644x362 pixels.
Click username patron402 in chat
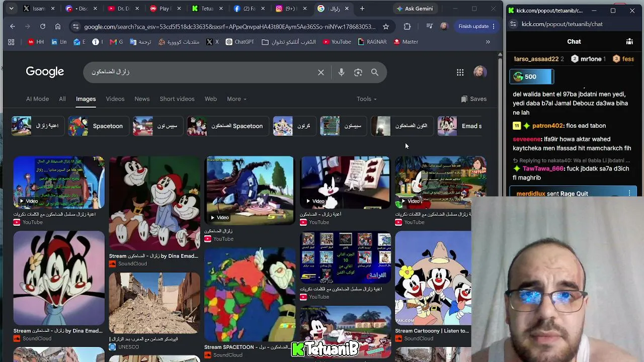(548, 126)
